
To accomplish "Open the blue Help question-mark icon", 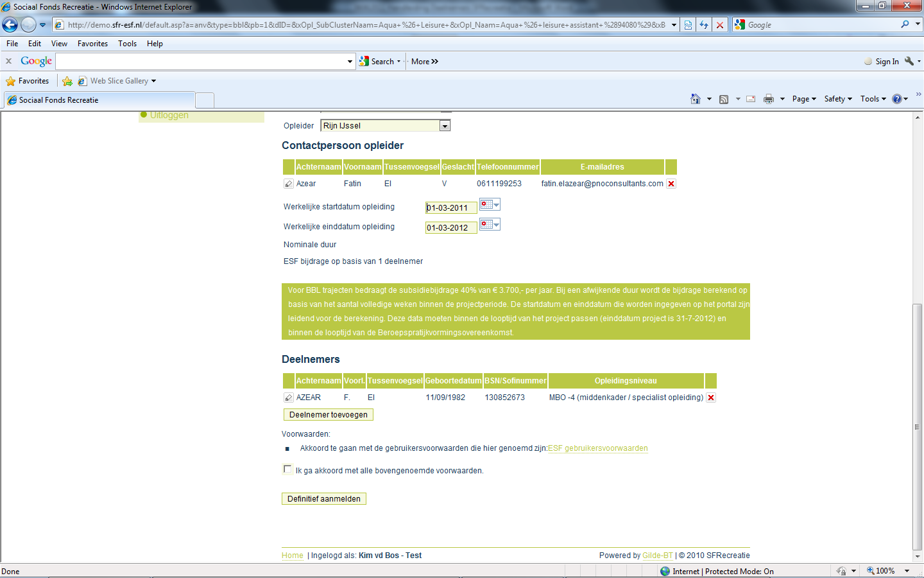I will click(897, 99).
